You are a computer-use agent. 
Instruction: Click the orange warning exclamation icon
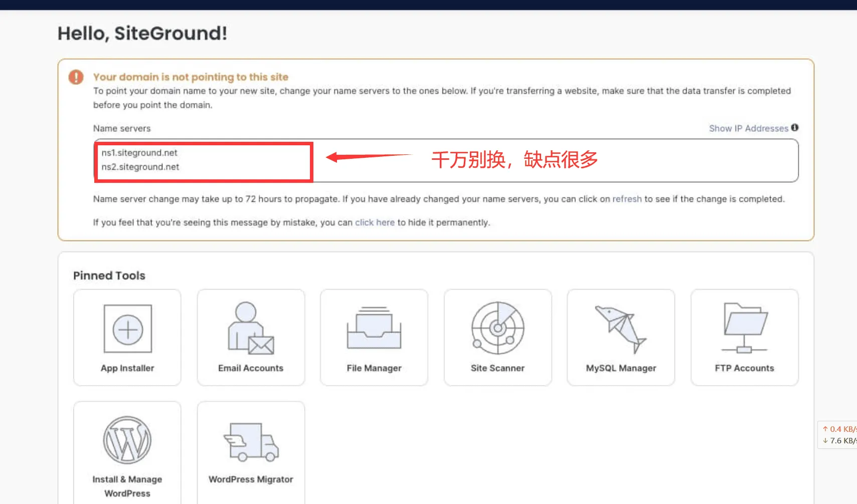pyautogui.click(x=76, y=77)
